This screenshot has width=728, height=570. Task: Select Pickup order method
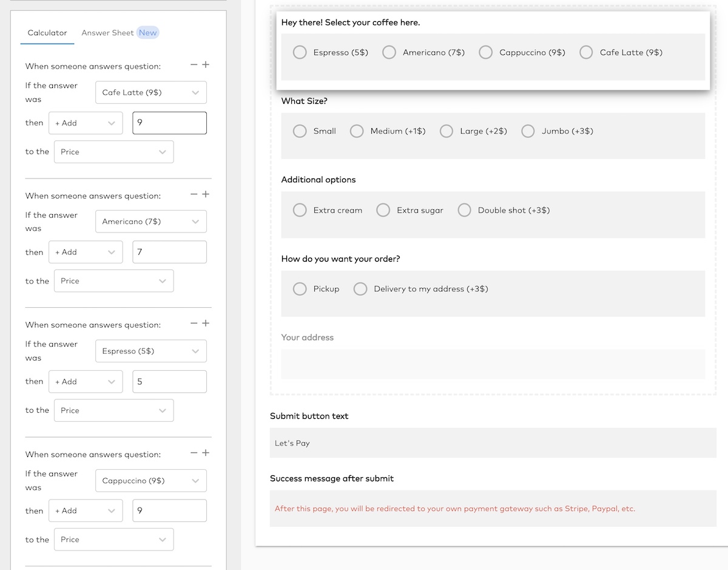click(300, 289)
